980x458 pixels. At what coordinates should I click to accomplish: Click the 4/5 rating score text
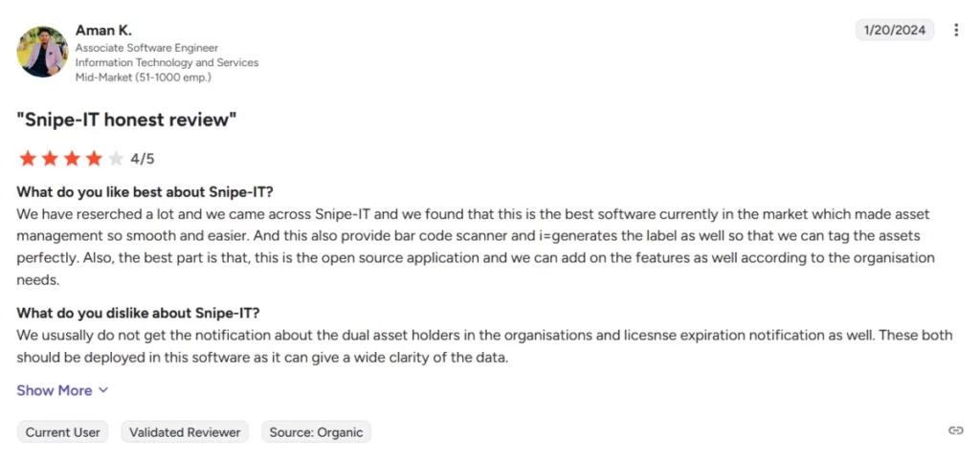143,159
